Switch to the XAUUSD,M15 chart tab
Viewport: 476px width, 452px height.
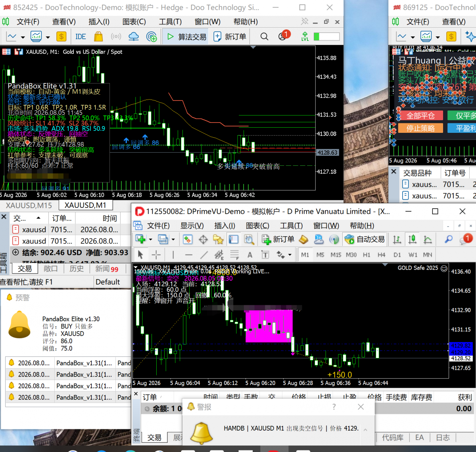[x=29, y=205]
